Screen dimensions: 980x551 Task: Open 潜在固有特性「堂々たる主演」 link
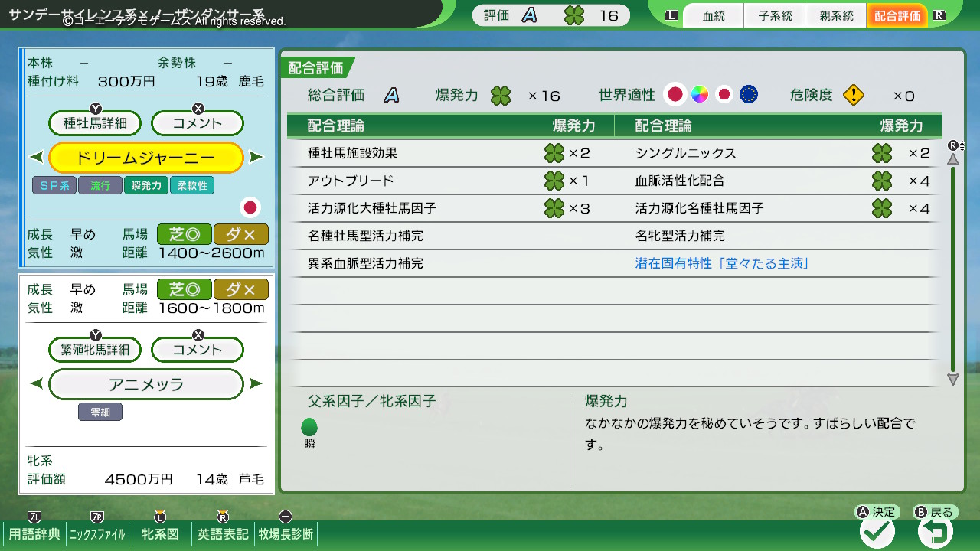click(723, 263)
